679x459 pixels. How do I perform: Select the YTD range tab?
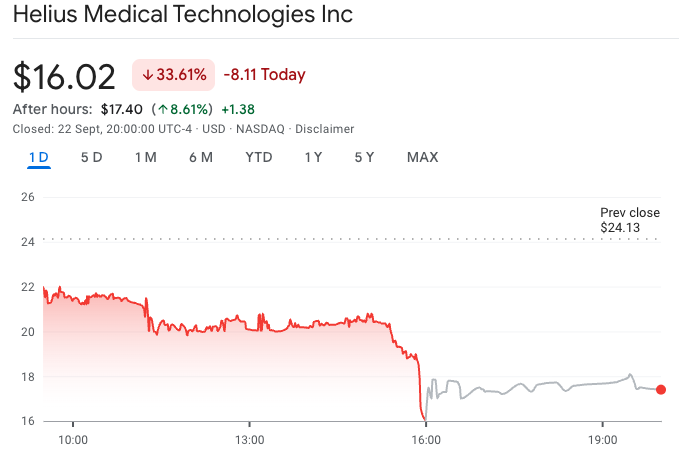(259, 157)
